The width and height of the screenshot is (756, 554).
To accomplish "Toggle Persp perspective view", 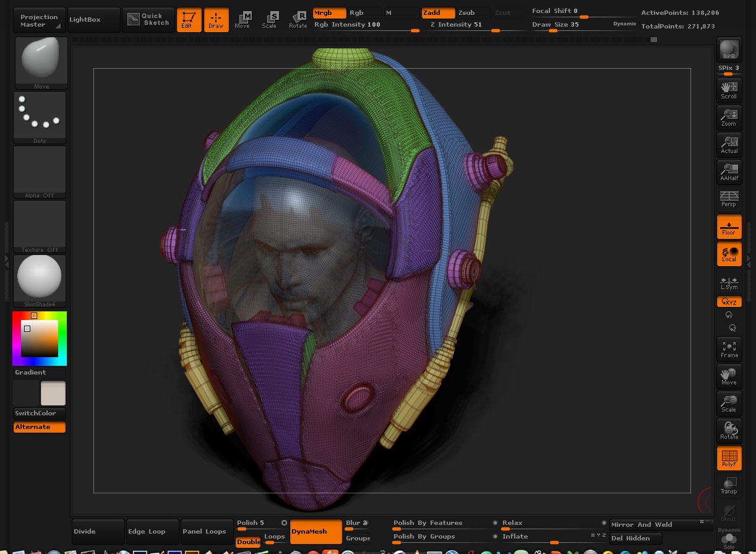I will pyautogui.click(x=729, y=199).
